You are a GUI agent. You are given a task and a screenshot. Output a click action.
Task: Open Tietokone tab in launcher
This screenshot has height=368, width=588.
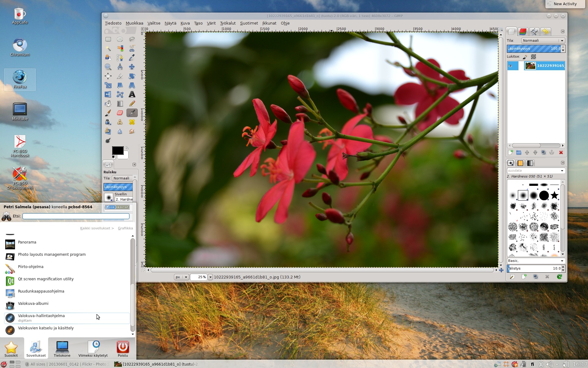click(x=62, y=348)
